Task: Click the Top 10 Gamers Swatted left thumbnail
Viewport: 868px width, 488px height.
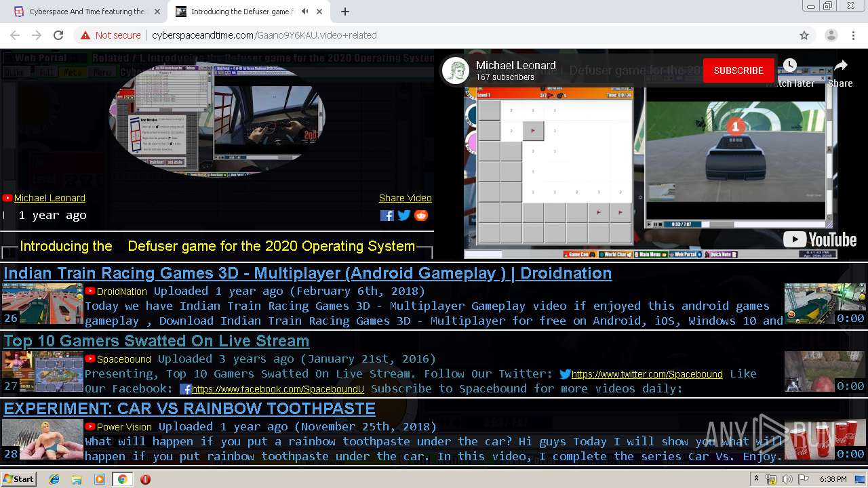Action: 43,371
